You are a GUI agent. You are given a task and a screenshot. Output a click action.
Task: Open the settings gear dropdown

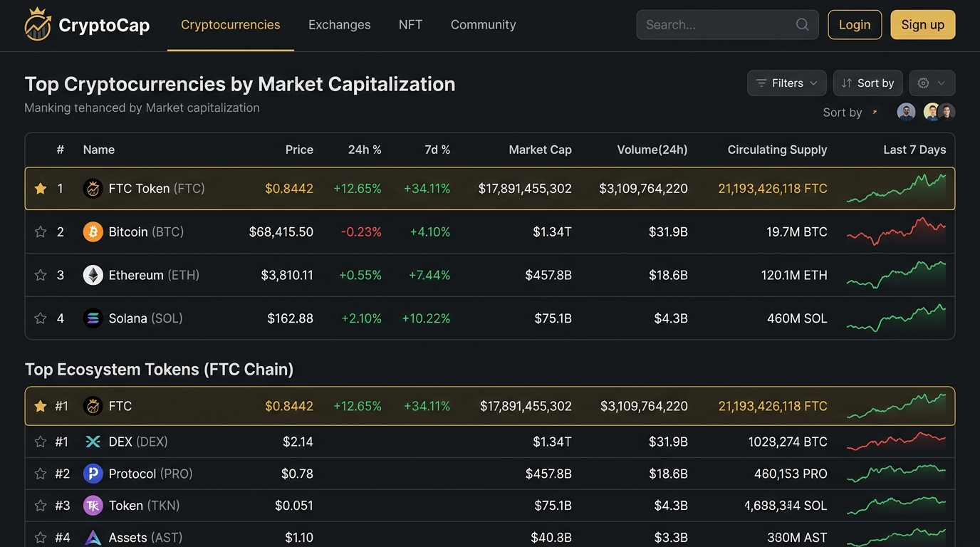pyautogui.click(x=932, y=83)
